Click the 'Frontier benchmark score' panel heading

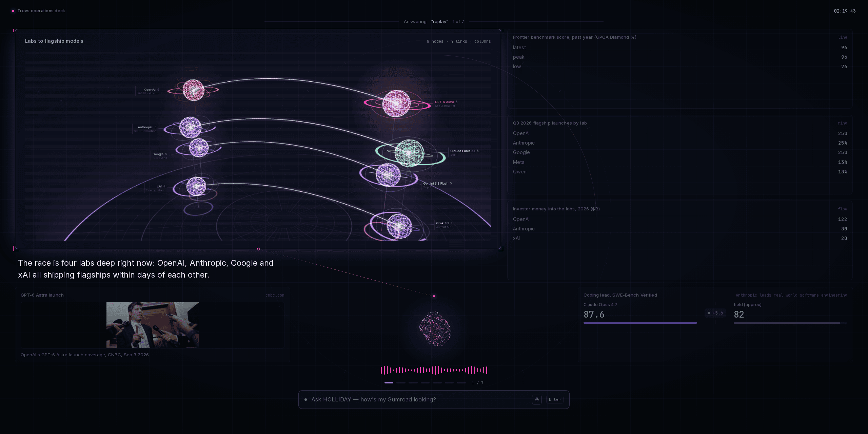574,37
